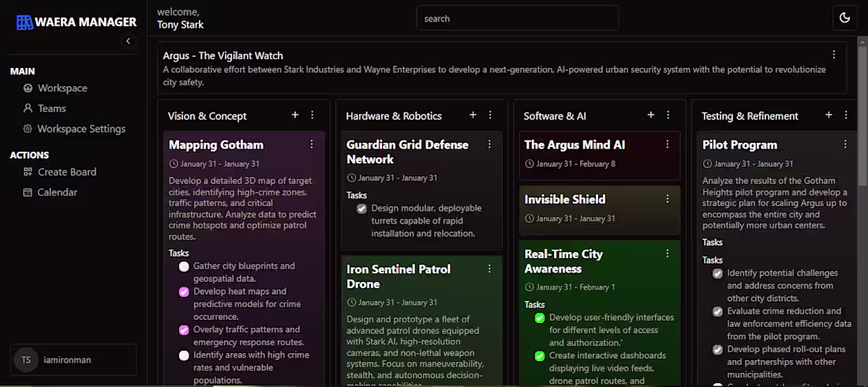868x387 pixels.
Task: Uncheck Develop phased roll-out plans task
Action: pos(718,350)
